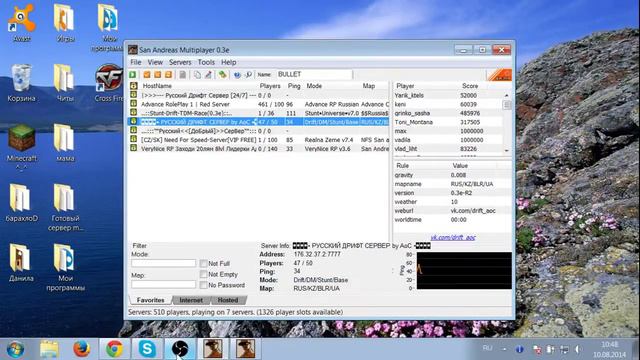Click the third orange server icon in toolbar
Screen dimensions: 640x360
(x=168, y=74)
